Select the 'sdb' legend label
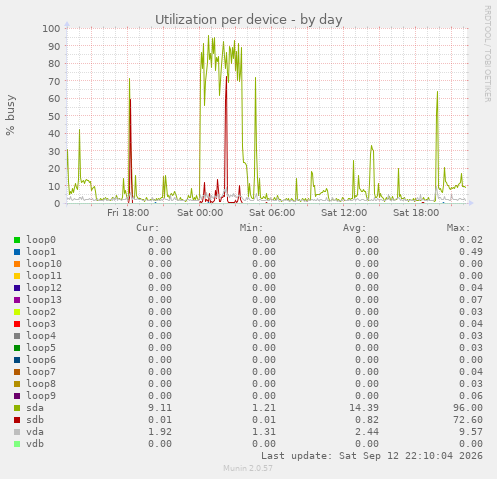The image size is (497, 479). coord(35,420)
